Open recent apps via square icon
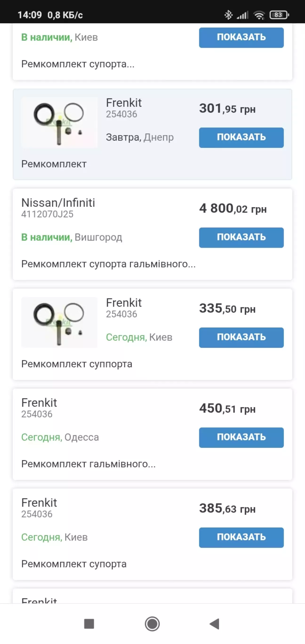The height and width of the screenshot is (644, 305). coord(89,624)
